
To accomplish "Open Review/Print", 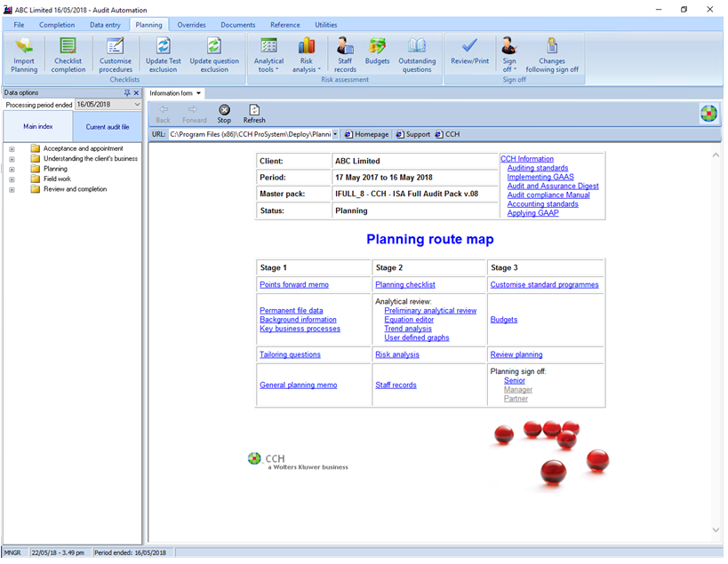I will pos(469,52).
